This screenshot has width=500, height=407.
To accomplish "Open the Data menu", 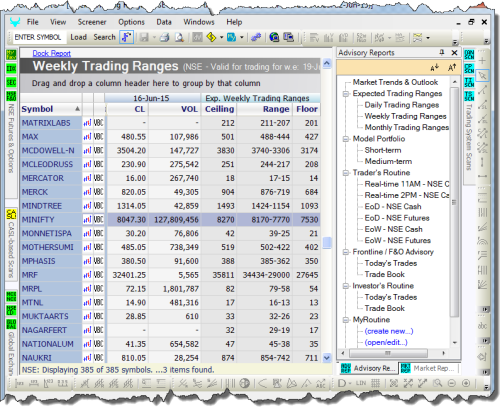I will click(164, 22).
